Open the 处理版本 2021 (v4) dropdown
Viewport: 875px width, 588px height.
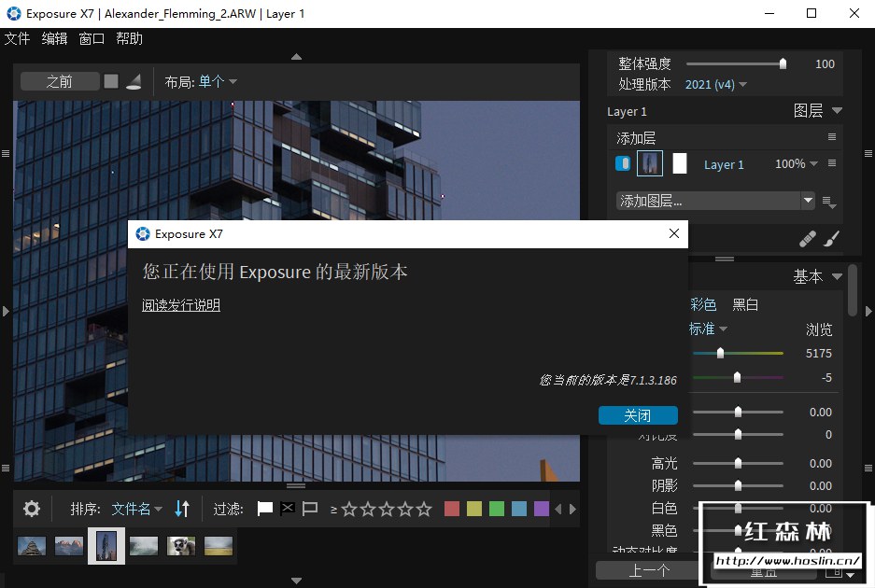pyautogui.click(x=715, y=84)
